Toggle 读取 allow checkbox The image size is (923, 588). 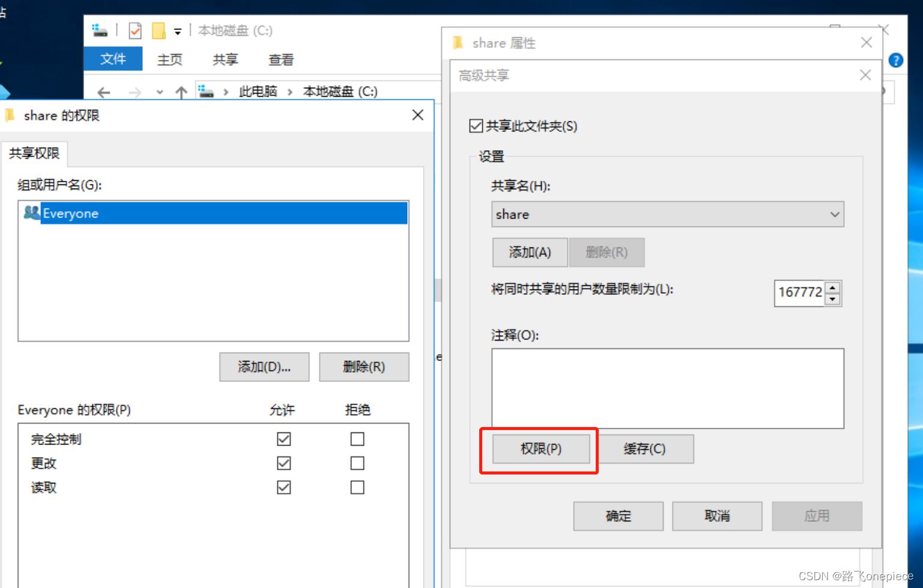284,487
